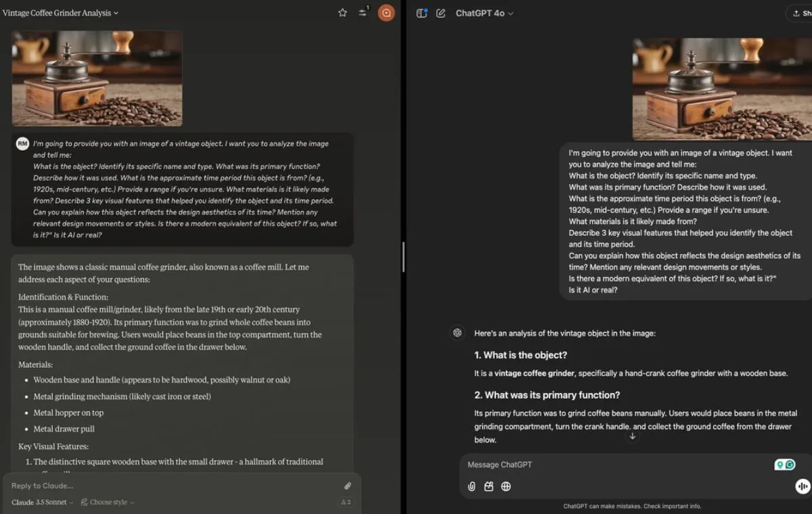The image size is (812, 514).
Task: Click the ChatGPT logo beside the response
Action: point(457,332)
